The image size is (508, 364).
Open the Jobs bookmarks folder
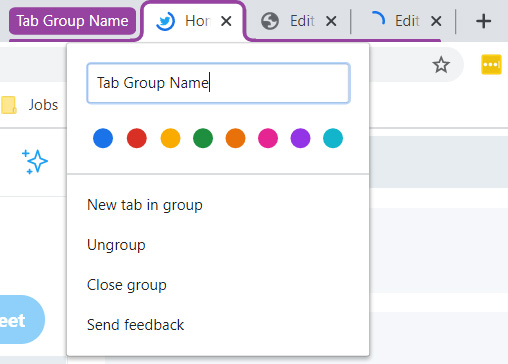[30, 105]
